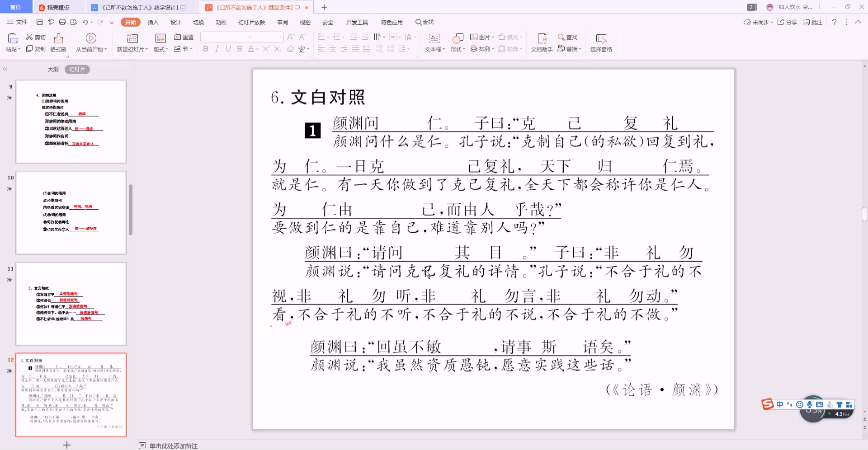The width and height of the screenshot is (868, 450).
Task: Toggle Strikethrough formatting
Action: coord(240,49)
